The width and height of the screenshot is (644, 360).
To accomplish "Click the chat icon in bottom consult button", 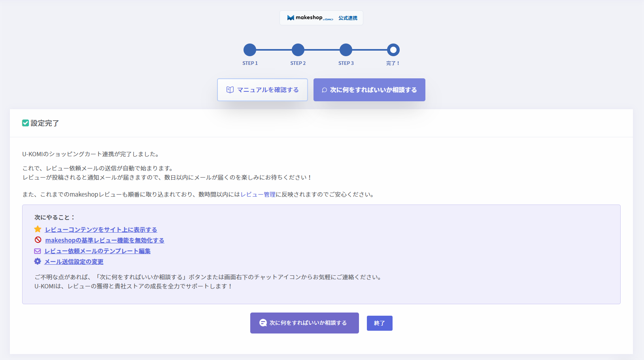I will [x=263, y=323].
